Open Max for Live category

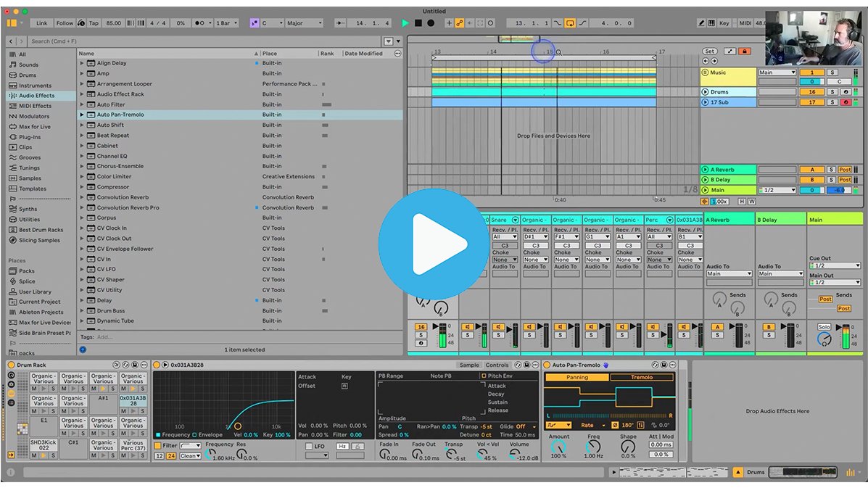click(34, 127)
